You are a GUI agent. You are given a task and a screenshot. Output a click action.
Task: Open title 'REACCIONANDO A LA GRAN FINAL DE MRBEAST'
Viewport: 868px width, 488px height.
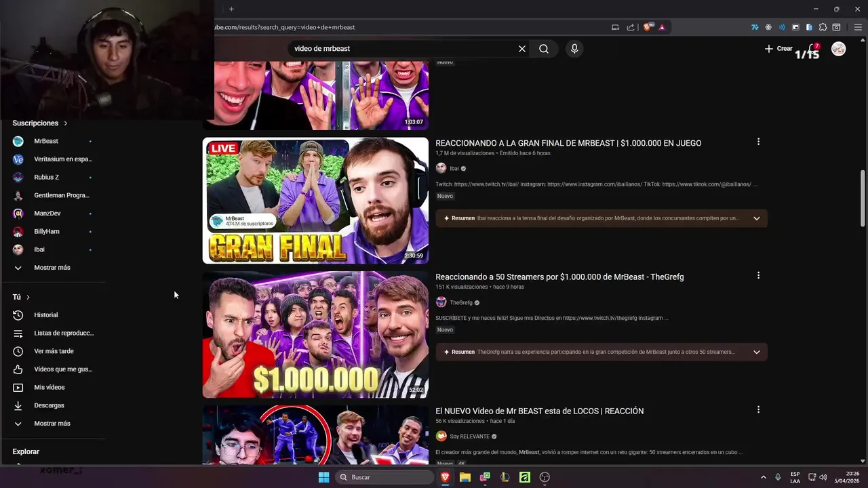(568, 143)
